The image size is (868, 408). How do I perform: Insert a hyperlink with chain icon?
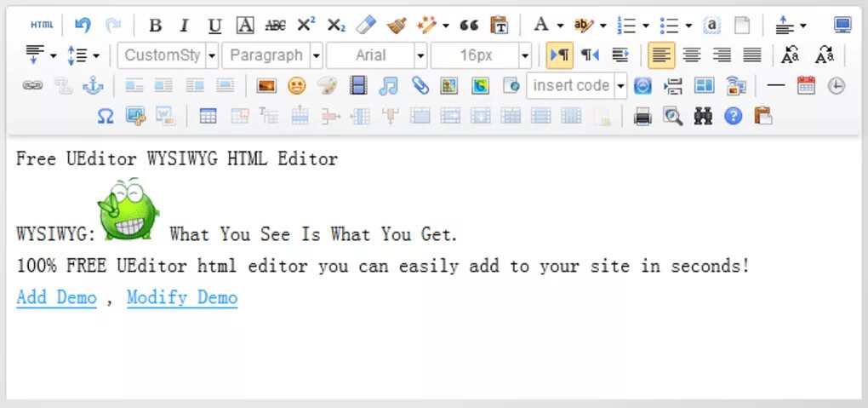[32, 85]
